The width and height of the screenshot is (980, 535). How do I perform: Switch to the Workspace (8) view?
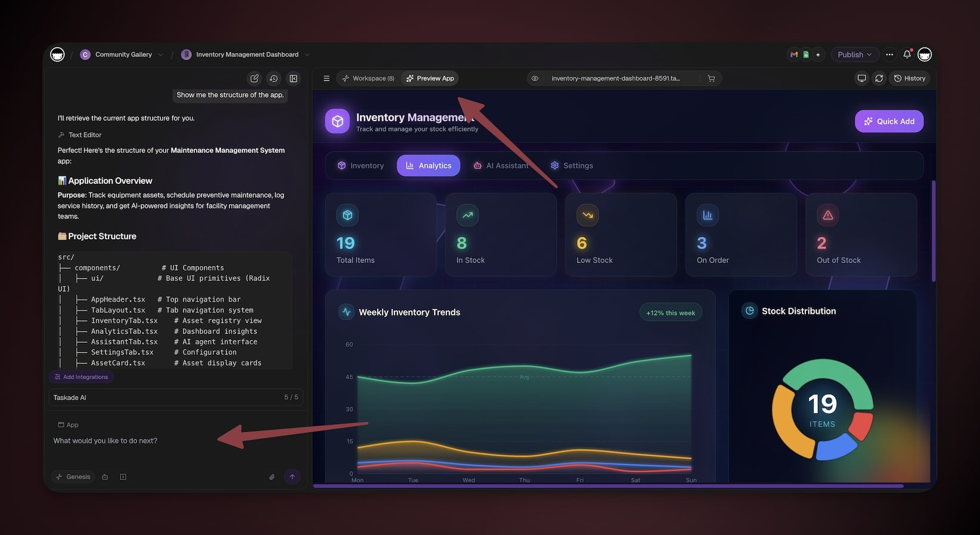[368, 79]
